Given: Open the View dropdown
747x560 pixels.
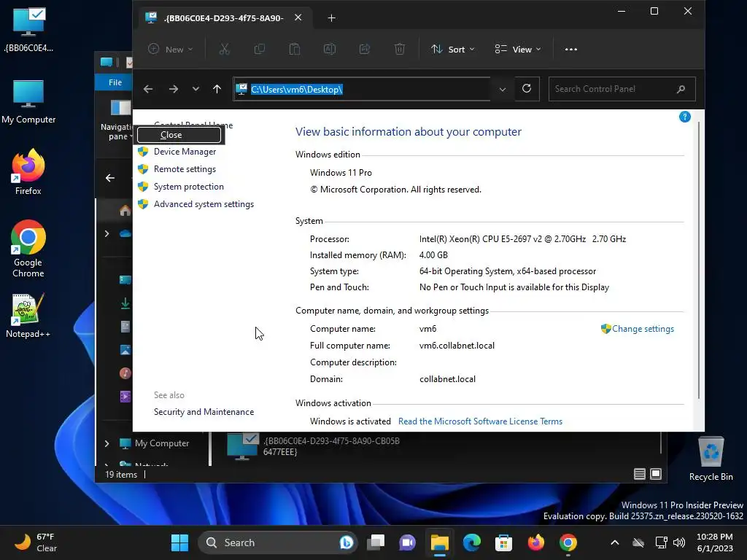Looking at the screenshot, I should click(x=518, y=49).
